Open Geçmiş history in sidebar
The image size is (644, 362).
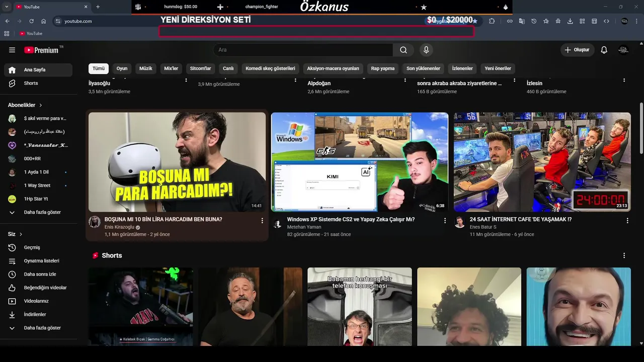point(38,247)
